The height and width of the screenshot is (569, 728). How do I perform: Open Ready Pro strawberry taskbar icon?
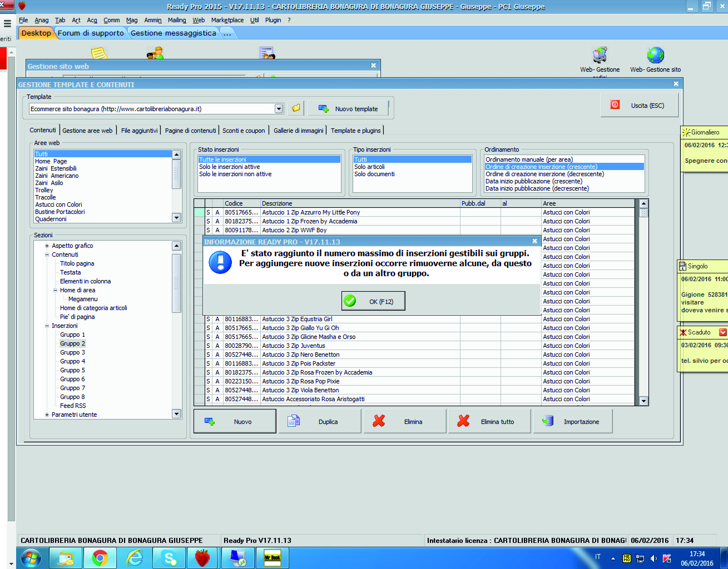coord(202,558)
